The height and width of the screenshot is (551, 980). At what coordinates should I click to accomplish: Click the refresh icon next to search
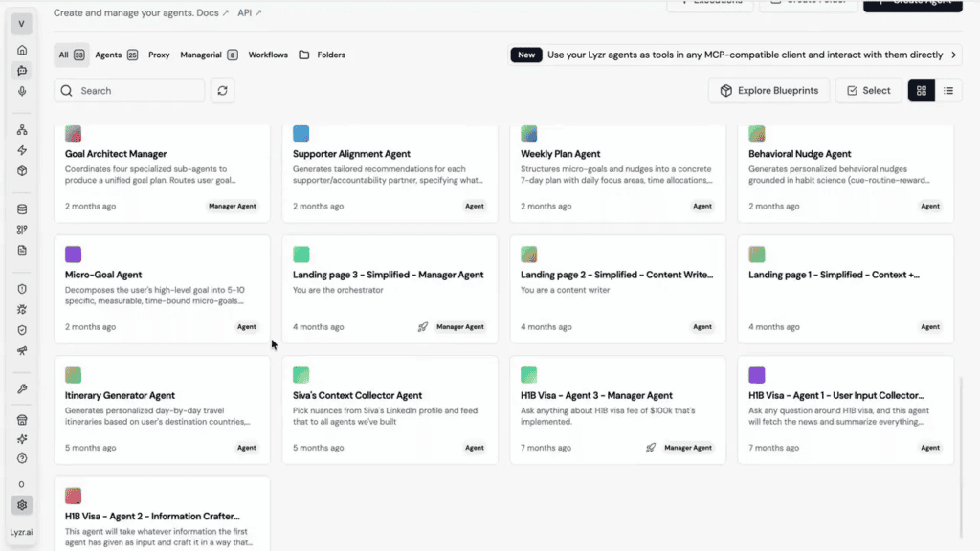[x=222, y=91]
